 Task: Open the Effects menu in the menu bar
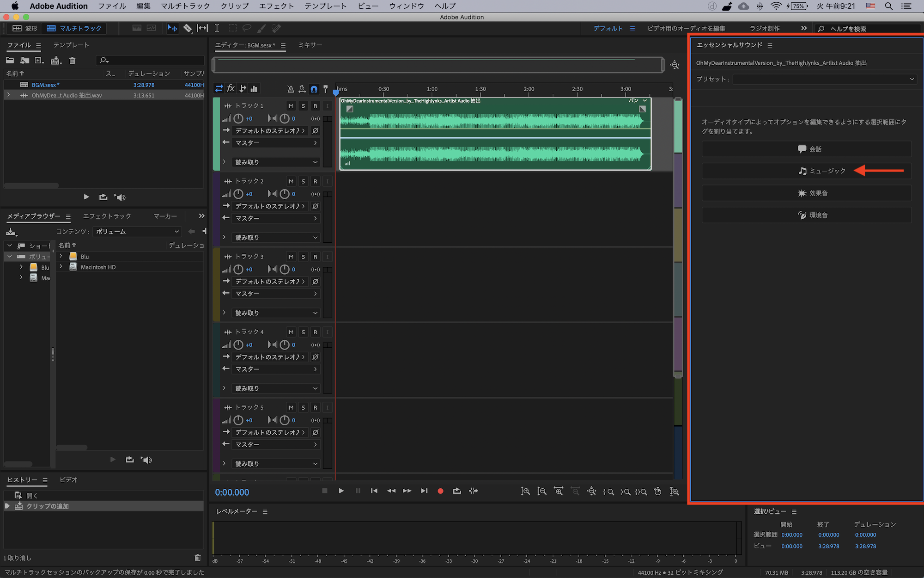[x=276, y=6]
